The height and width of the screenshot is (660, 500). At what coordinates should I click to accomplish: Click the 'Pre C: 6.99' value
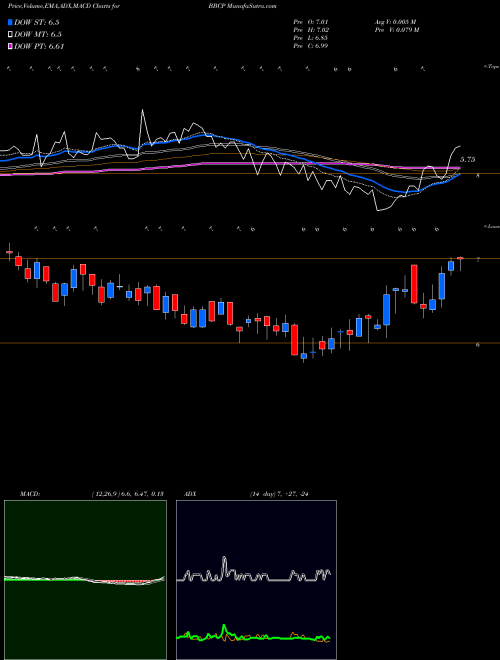pyautogui.click(x=311, y=46)
